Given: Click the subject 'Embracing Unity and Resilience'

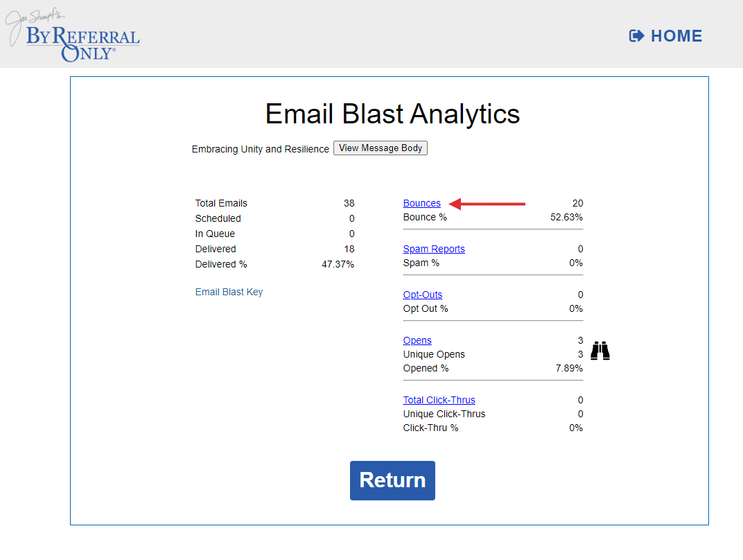Looking at the screenshot, I should pos(260,149).
